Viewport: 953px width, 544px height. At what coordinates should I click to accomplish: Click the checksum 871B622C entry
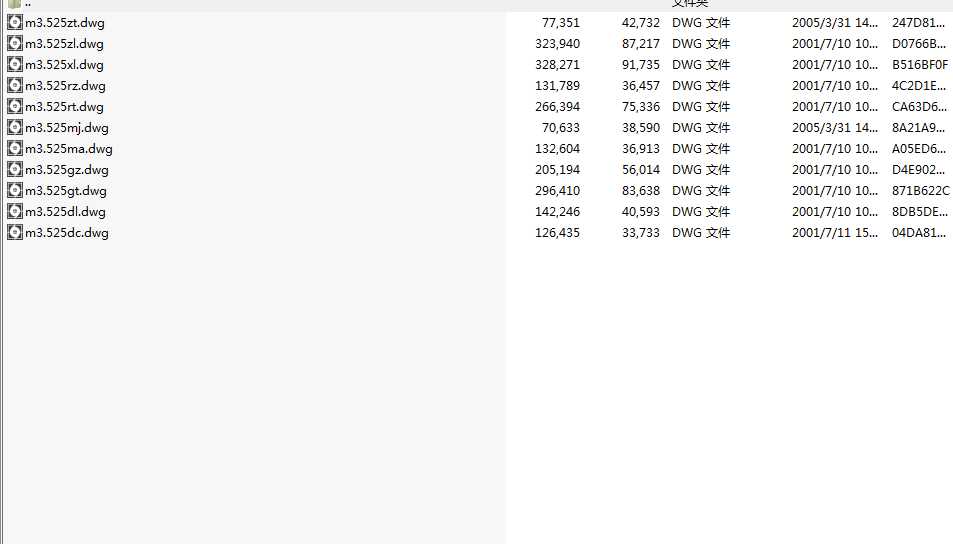pos(920,191)
